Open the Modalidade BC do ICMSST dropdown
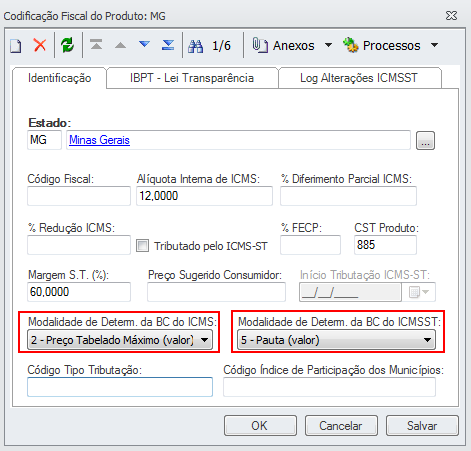471x451 pixels. tap(336, 340)
